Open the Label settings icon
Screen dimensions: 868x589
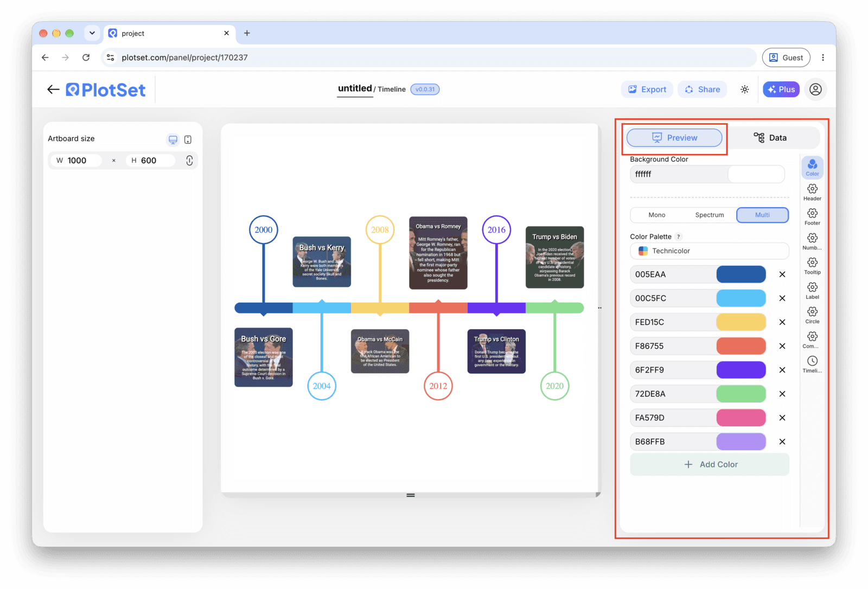click(812, 290)
